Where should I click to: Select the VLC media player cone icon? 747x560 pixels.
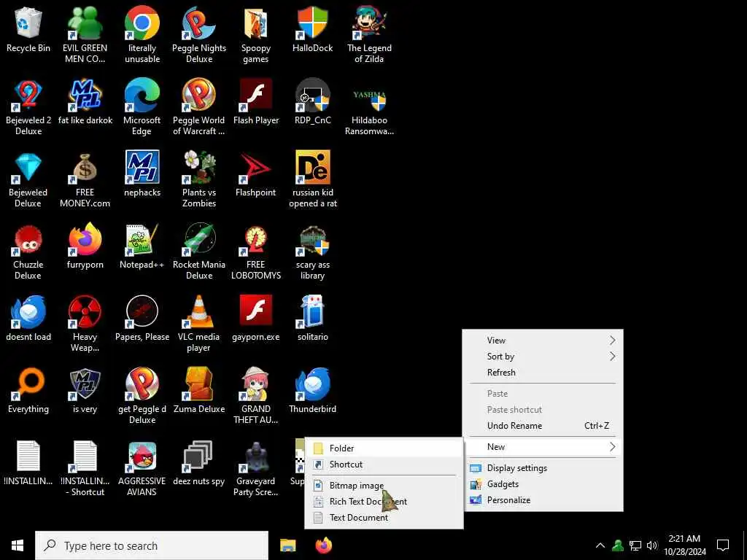199,324
